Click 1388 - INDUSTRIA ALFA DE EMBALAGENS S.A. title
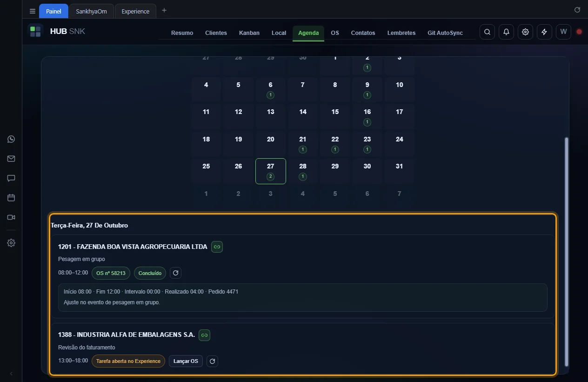 [127, 335]
